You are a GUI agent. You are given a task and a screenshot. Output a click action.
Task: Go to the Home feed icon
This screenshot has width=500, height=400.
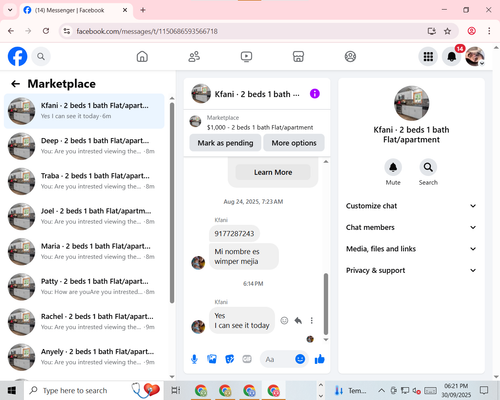coord(142,56)
